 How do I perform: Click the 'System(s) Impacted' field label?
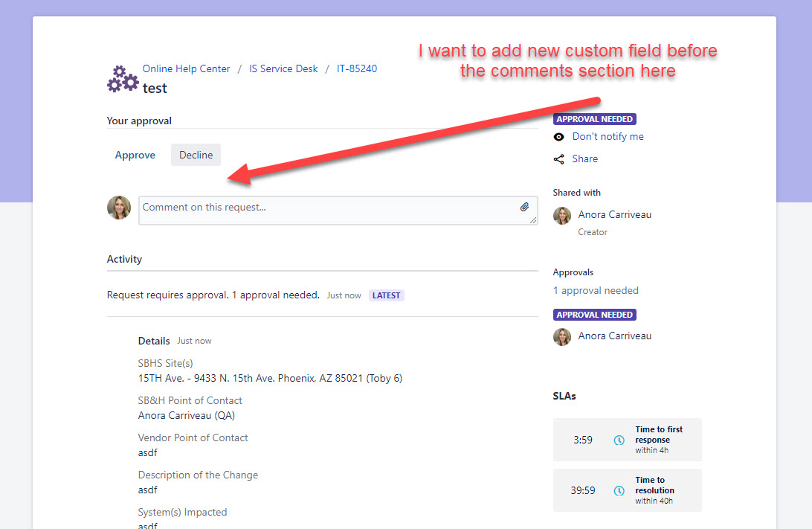tap(183, 513)
